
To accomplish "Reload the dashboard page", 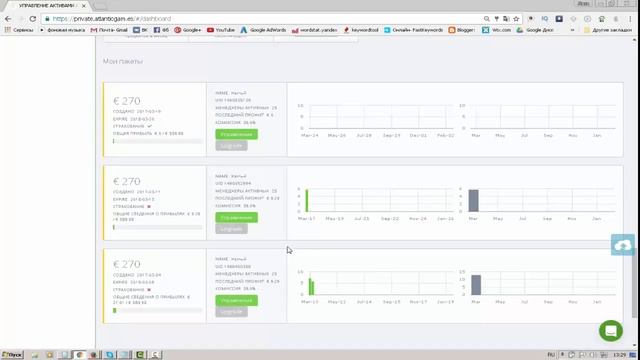I will [x=33, y=19].
